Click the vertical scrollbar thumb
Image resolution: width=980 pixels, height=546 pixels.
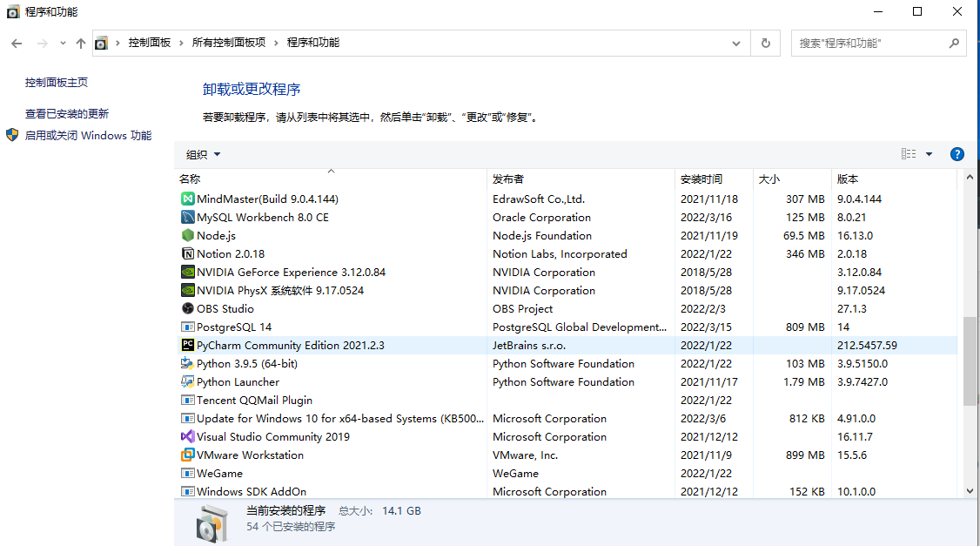(x=970, y=361)
